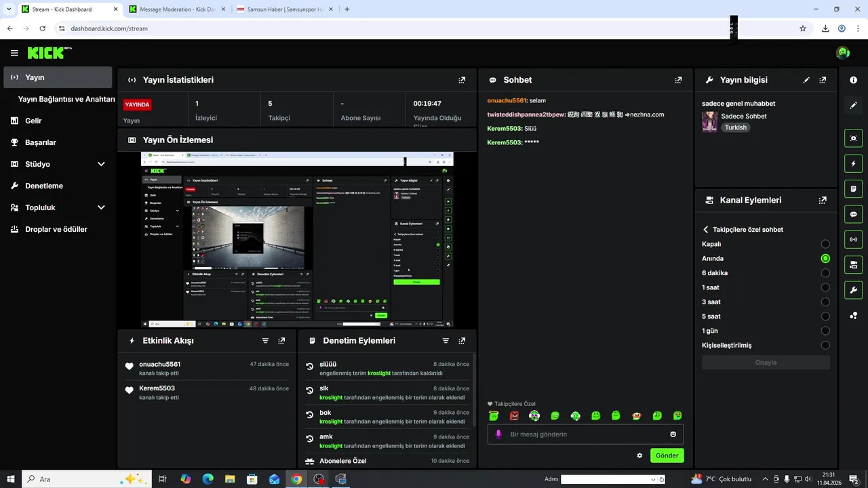Image resolution: width=868 pixels, height=488 pixels.
Task: Toggle document moderation widget in right sidebar
Action: 854,188
